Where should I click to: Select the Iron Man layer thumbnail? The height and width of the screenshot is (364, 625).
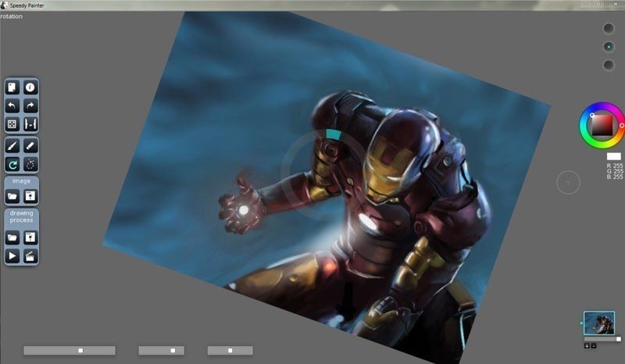599,323
